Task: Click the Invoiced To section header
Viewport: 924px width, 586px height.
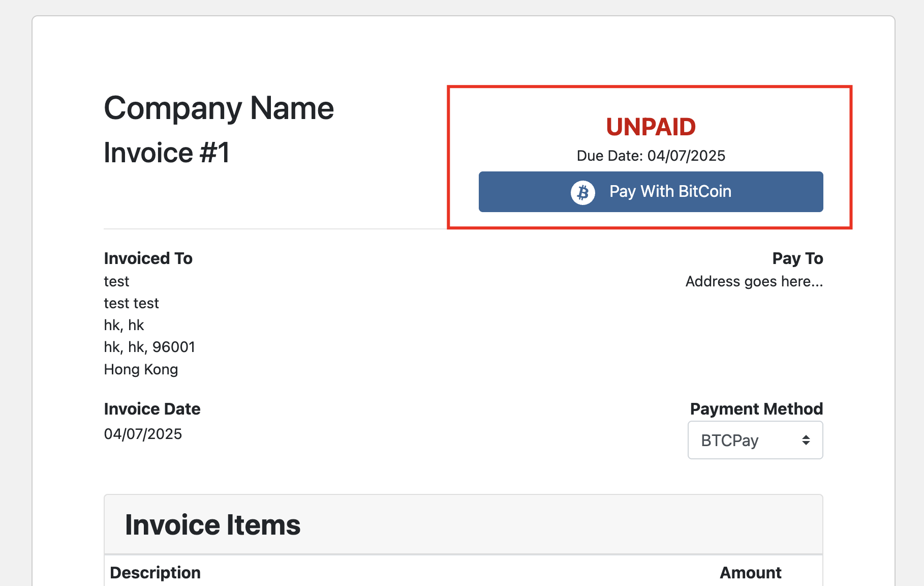Action: tap(148, 258)
